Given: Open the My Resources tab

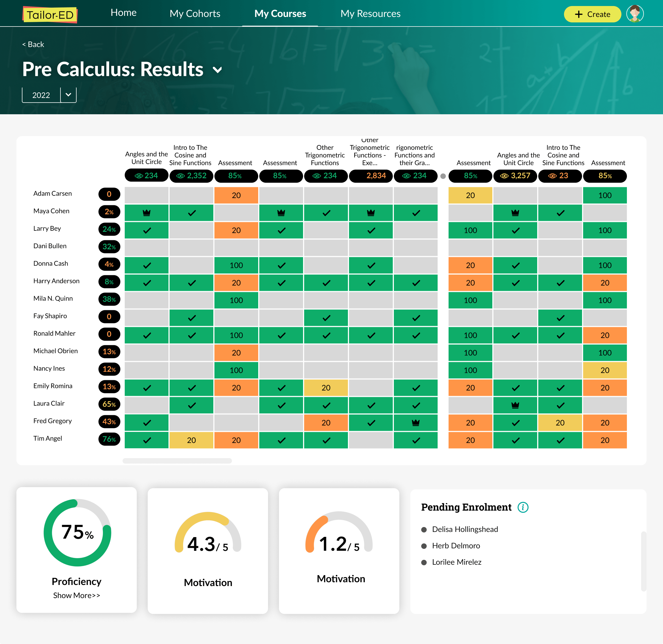Looking at the screenshot, I should (370, 13).
